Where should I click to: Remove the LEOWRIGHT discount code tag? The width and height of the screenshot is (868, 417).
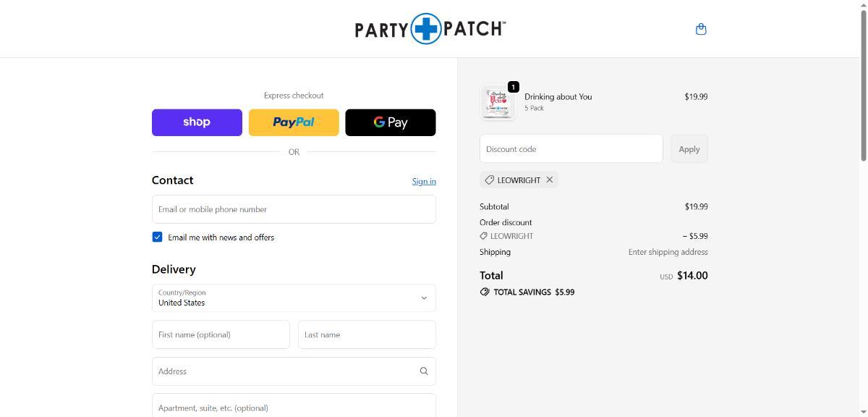[550, 180]
